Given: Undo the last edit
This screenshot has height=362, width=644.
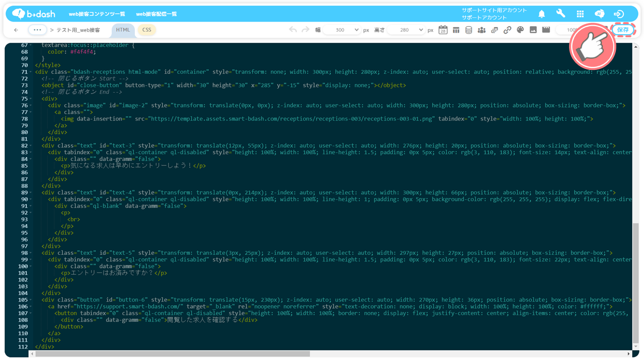Looking at the screenshot, I should click(x=293, y=30).
